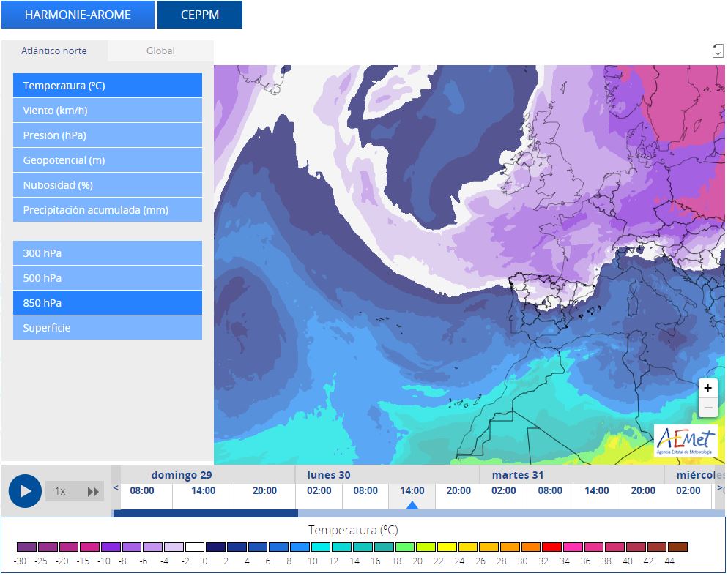The width and height of the screenshot is (728, 576).
Task: Click the lunes 30 day header
Action: point(329,475)
